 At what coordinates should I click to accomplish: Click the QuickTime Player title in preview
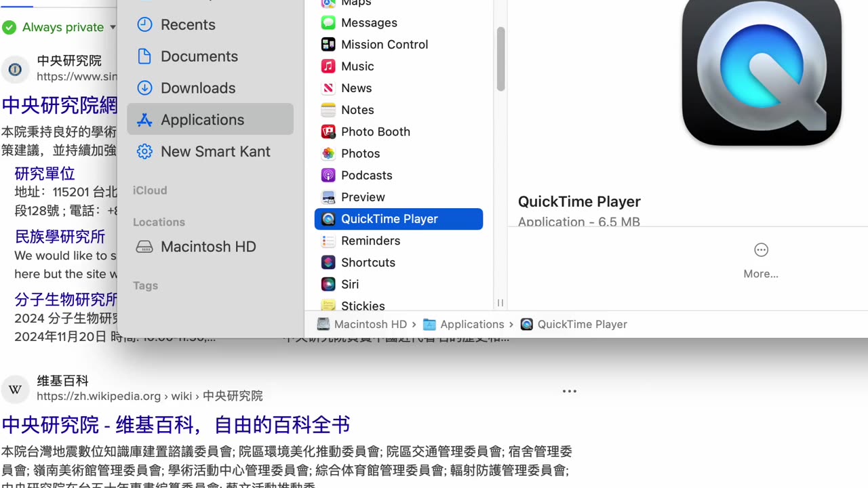[579, 201]
